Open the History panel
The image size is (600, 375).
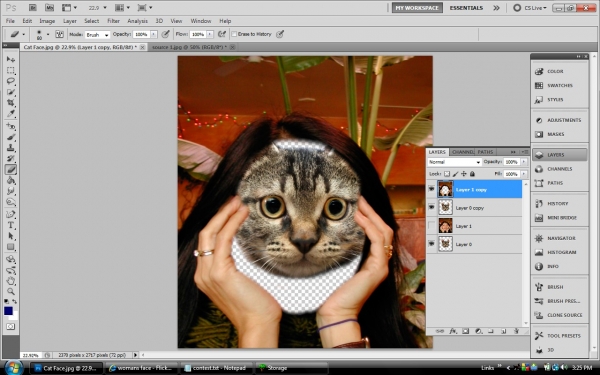coord(559,204)
